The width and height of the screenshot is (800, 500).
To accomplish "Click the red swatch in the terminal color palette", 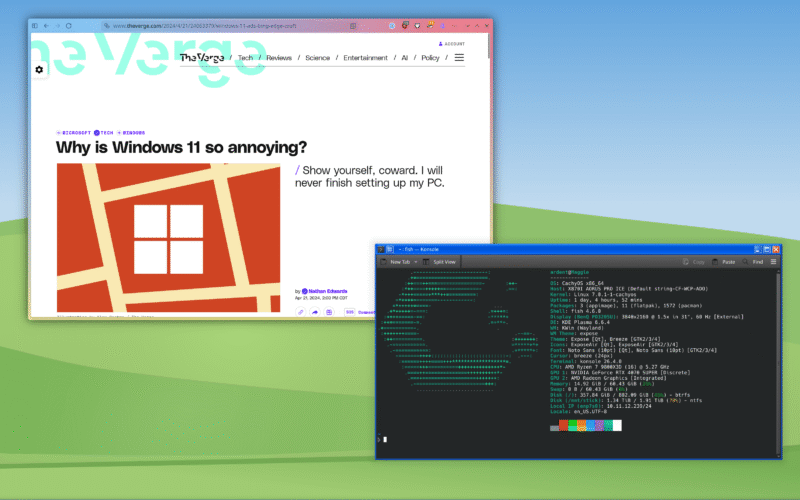I will pyautogui.click(x=565, y=426).
